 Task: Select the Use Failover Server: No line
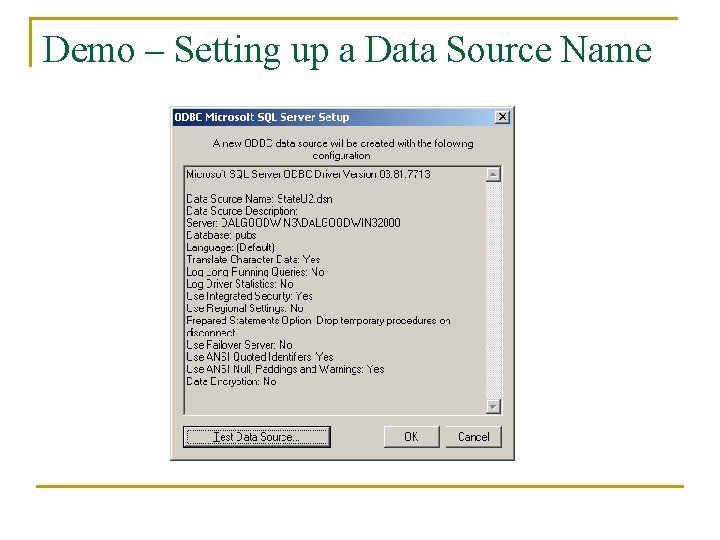pyautogui.click(x=239, y=345)
